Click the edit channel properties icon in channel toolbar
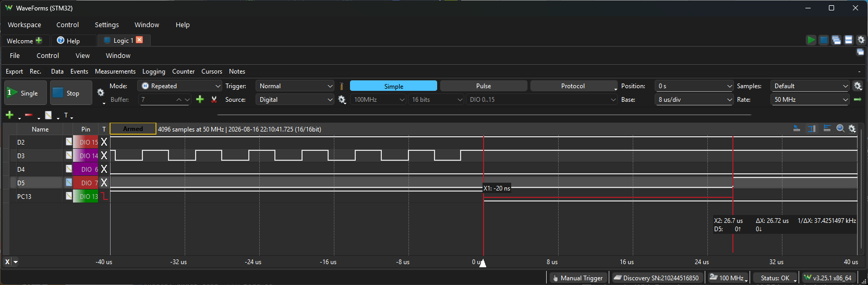This screenshot has width=868, height=285. (49, 115)
